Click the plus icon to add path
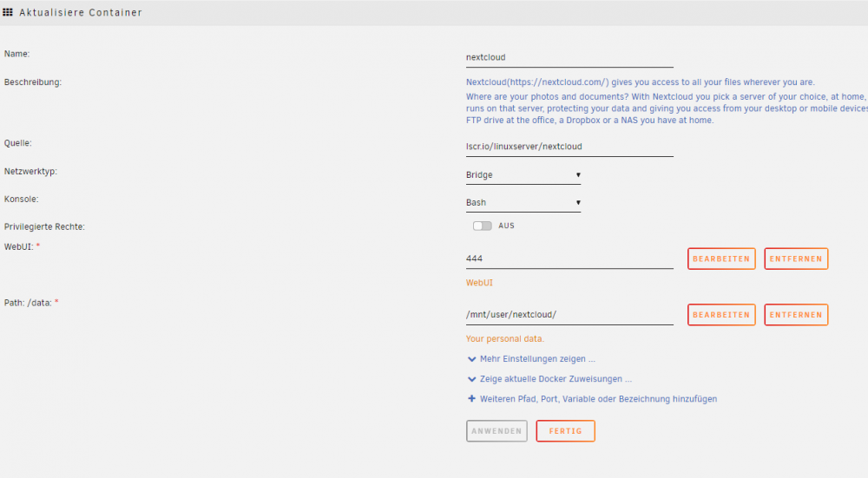868x478 pixels. pyautogui.click(x=471, y=398)
